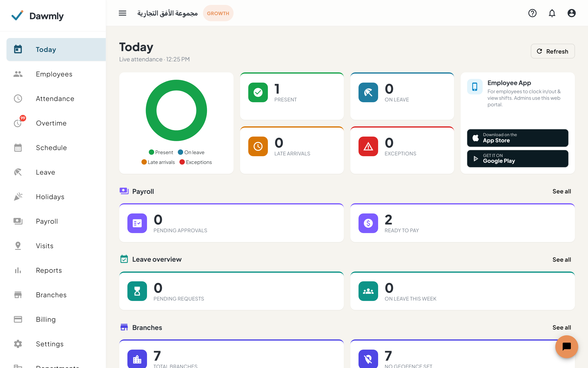
Task: Click the Ready to Pay dollar icon
Action: 368,223
